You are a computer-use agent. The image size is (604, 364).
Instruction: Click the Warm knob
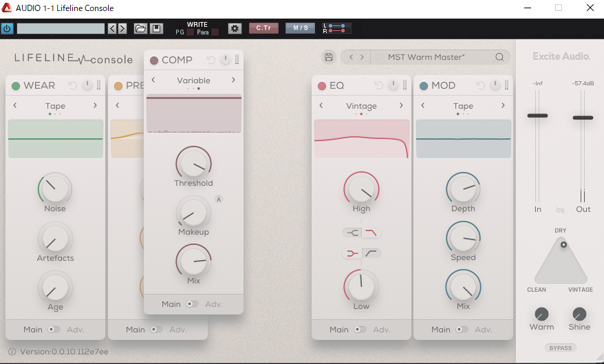point(541,314)
